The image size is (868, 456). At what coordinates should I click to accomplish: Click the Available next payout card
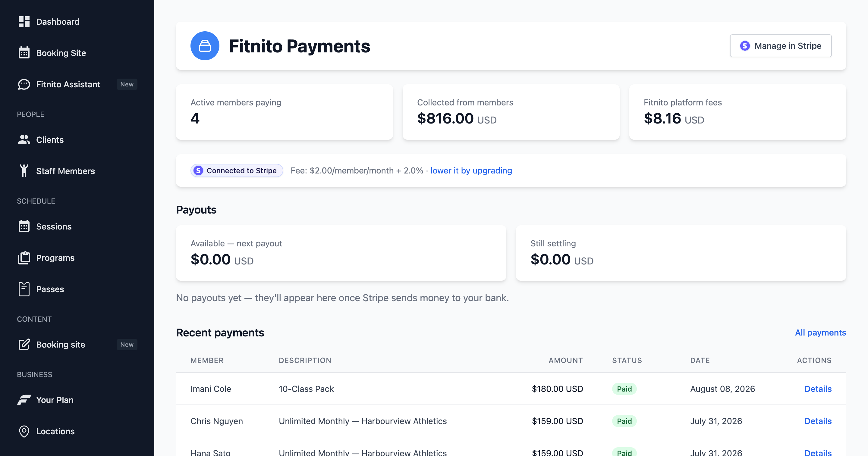point(341,253)
